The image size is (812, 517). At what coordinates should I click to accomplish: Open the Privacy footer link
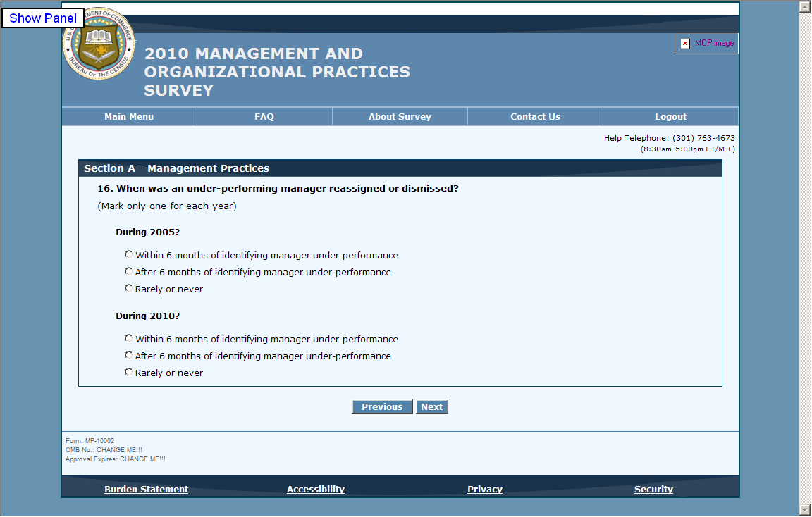484,490
